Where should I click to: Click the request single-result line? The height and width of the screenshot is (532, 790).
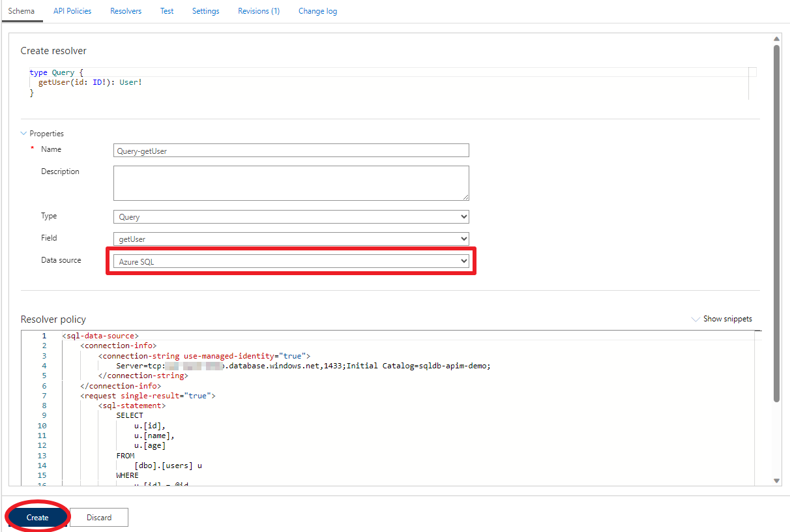[x=148, y=396]
